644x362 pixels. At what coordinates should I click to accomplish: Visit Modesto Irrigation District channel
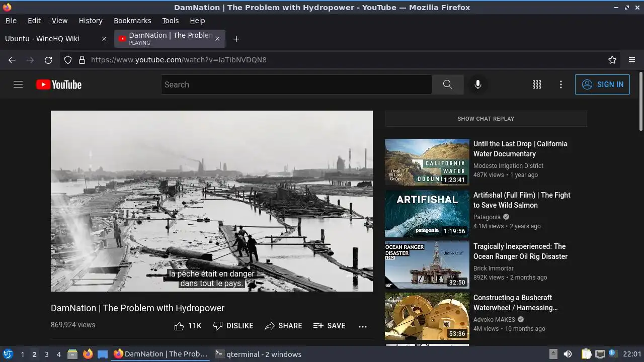tap(508, 166)
